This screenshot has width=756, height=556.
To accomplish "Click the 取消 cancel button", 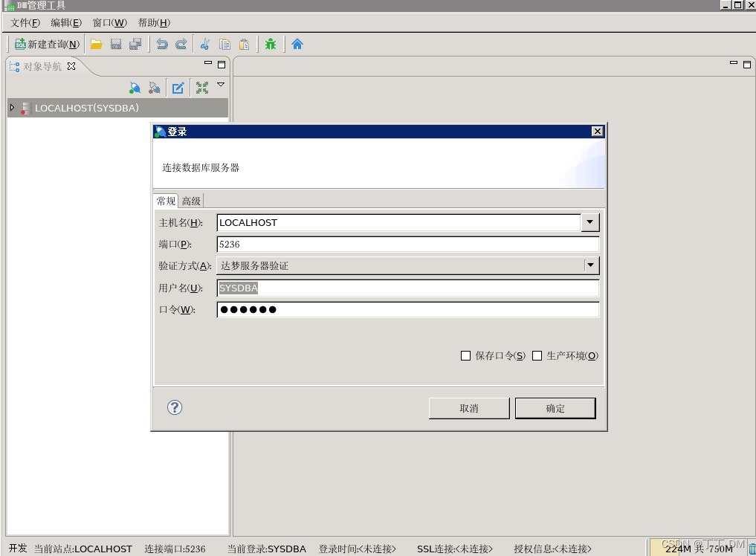I will [x=468, y=408].
